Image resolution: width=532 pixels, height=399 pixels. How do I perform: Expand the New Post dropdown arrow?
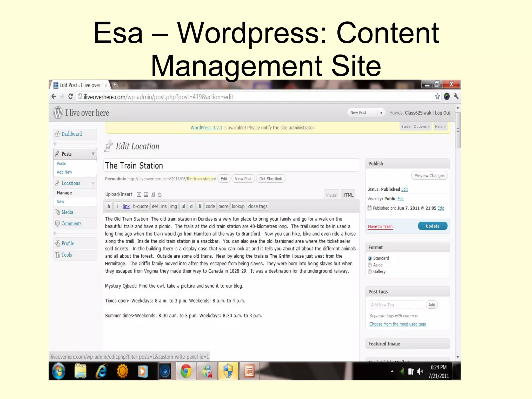(x=381, y=113)
